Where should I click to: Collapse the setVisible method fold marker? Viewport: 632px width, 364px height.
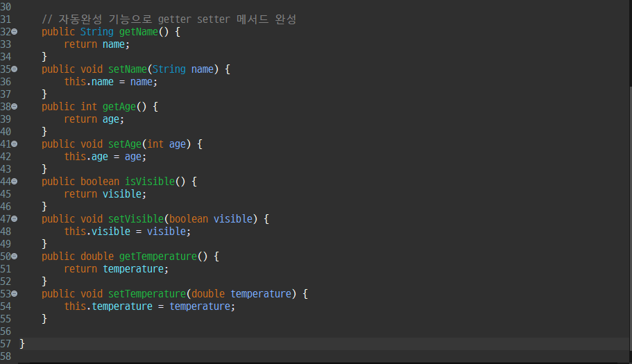pos(15,218)
